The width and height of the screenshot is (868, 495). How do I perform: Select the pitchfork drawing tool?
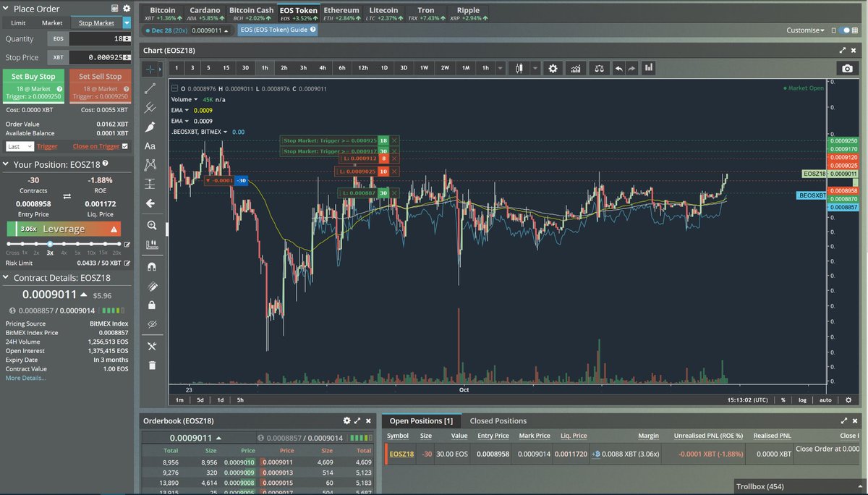click(x=150, y=107)
